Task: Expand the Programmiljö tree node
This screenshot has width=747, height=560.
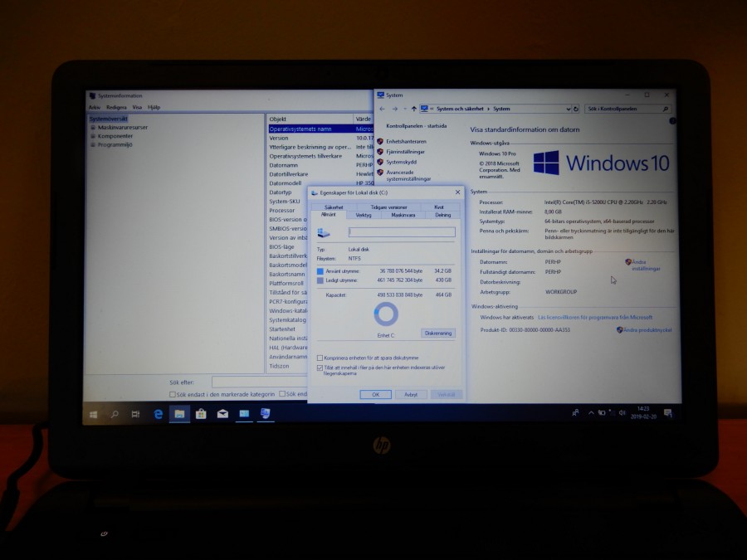Action: 92,144
